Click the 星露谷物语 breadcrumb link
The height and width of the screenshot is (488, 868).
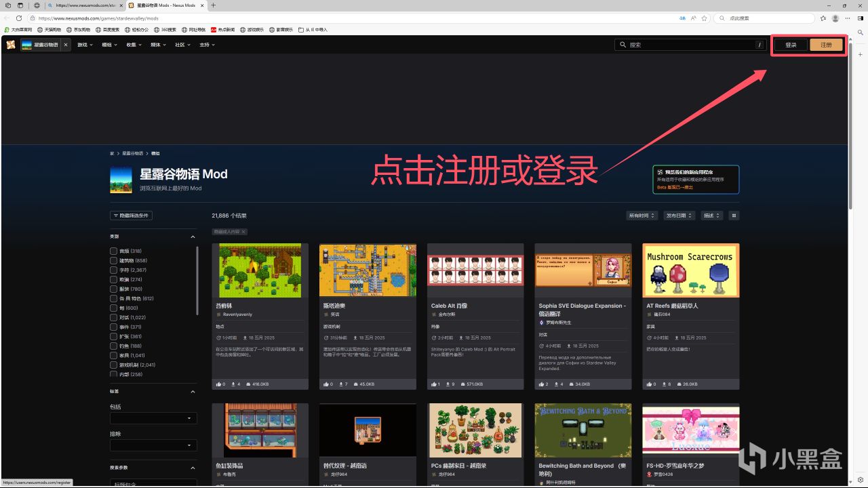(x=132, y=154)
